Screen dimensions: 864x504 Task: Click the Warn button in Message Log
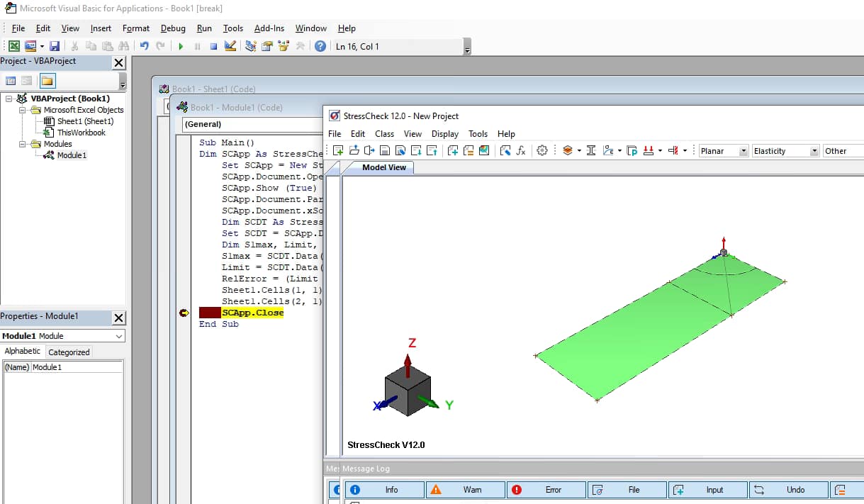[x=465, y=490]
